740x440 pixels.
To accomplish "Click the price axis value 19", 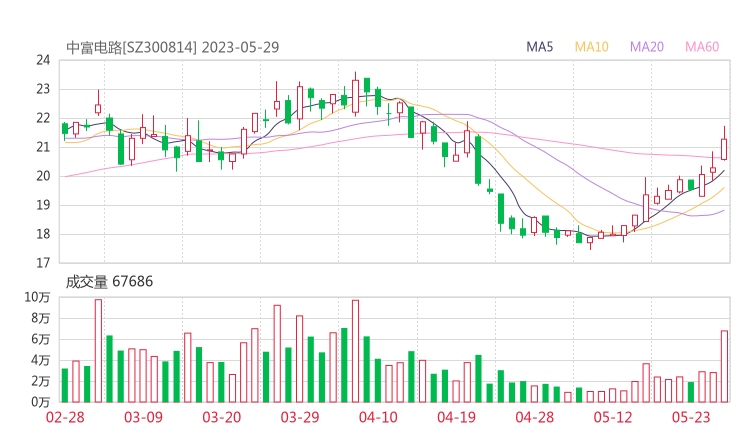I will 42,205.
